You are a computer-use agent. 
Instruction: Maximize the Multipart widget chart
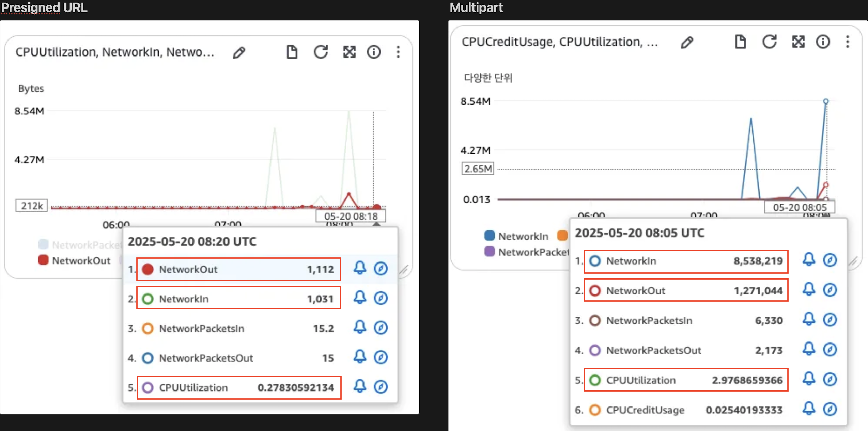798,42
